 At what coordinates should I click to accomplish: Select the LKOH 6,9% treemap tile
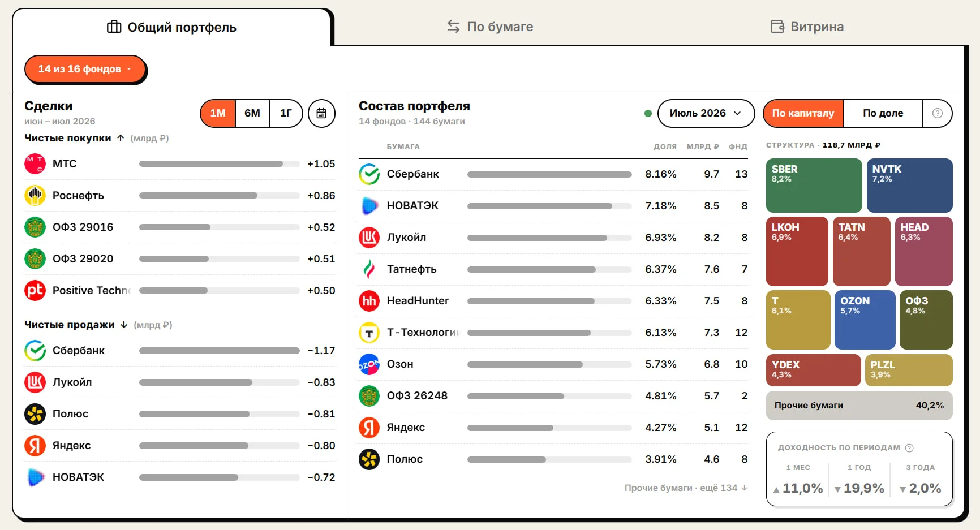[797, 251]
